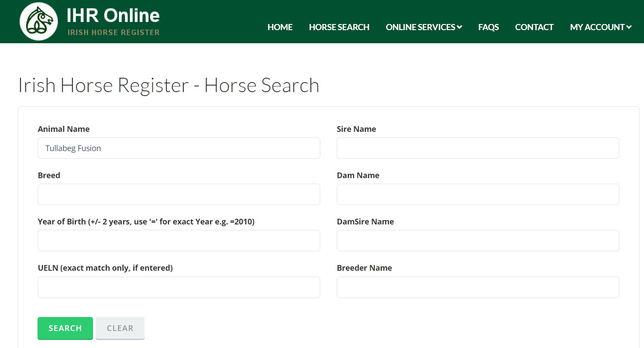
Task: Click the IHR Online site title
Action: pos(113,16)
